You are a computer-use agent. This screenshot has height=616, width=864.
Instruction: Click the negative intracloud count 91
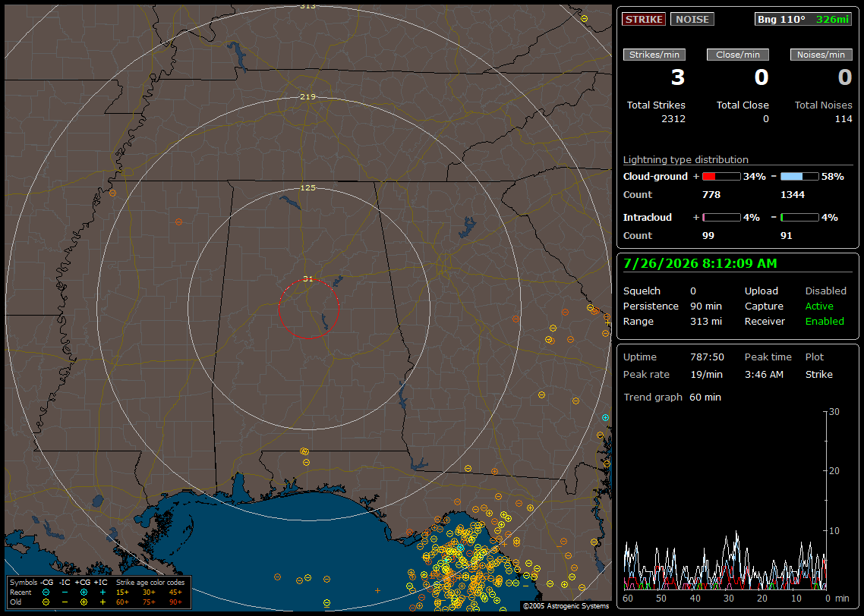(x=787, y=236)
